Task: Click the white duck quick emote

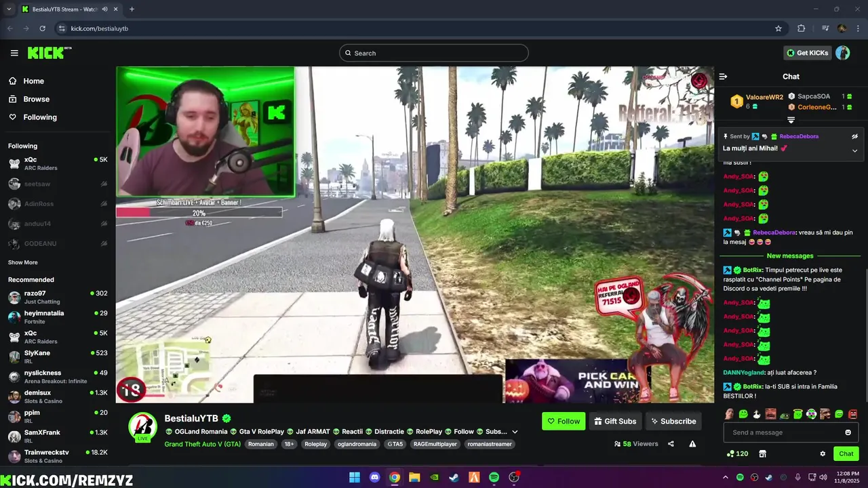Action: [757, 413]
